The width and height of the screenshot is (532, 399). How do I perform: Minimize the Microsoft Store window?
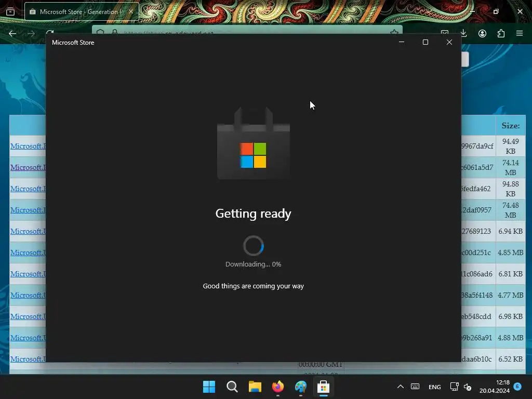point(402,42)
